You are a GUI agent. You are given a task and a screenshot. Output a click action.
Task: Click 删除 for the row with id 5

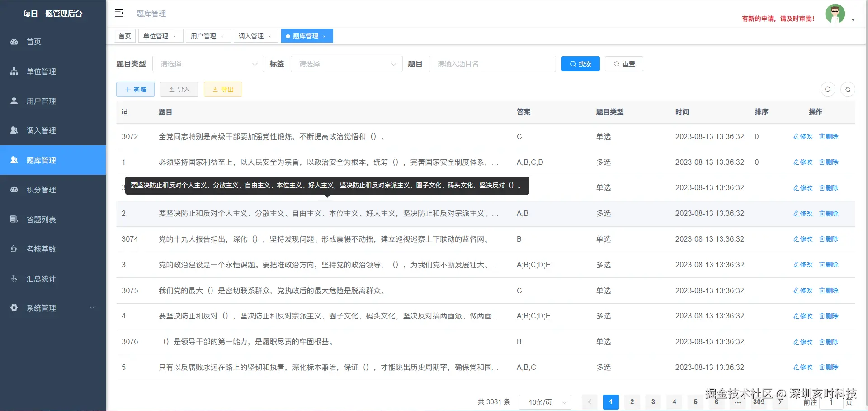pos(829,367)
